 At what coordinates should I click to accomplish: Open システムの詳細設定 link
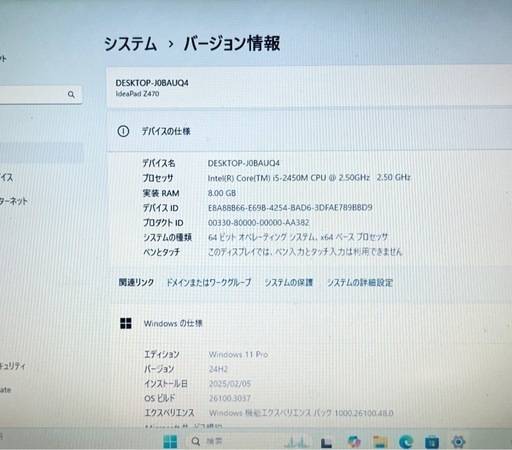pos(360,283)
